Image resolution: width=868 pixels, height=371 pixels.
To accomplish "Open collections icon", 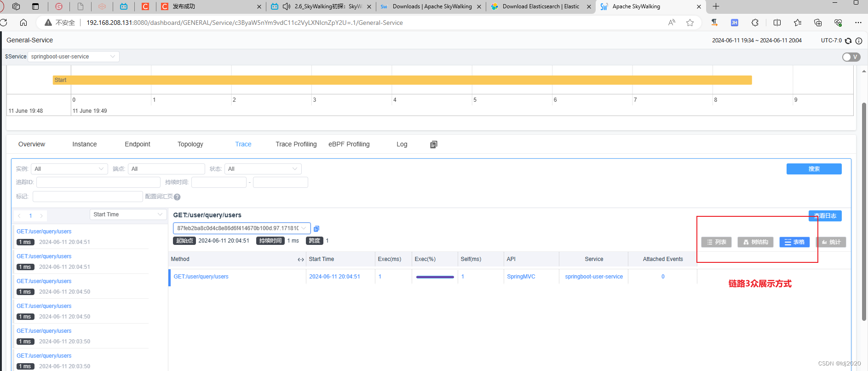I will click(818, 23).
